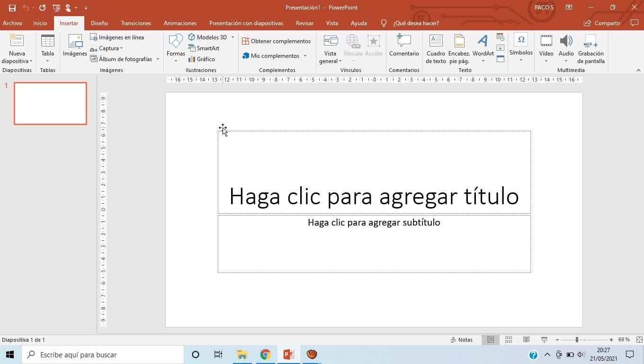Image resolution: width=644 pixels, height=364 pixels.
Task: Switch to Normal view in status bar
Action: pos(491,340)
